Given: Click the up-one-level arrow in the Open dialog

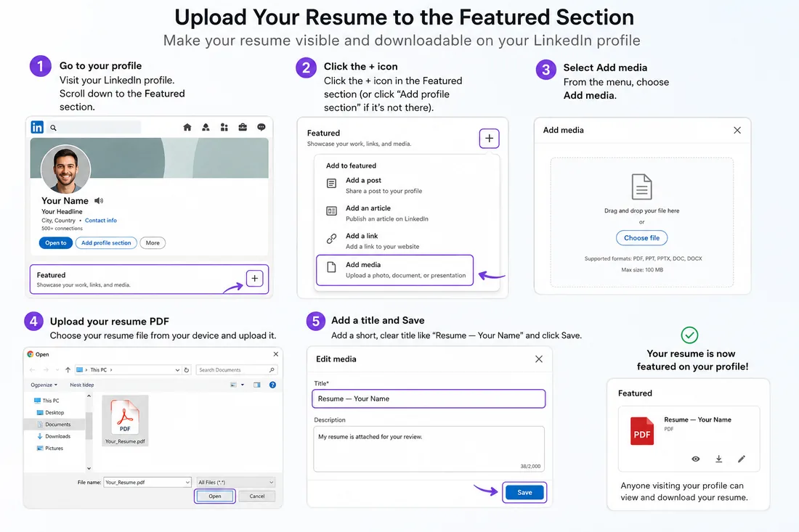Looking at the screenshot, I should 68,370.
